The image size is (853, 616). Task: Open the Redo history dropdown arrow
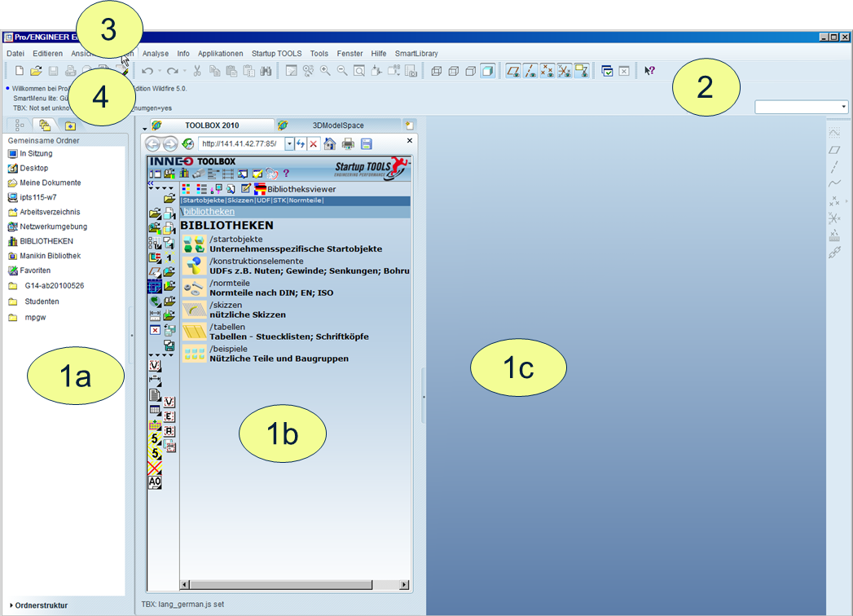point(185,71)
